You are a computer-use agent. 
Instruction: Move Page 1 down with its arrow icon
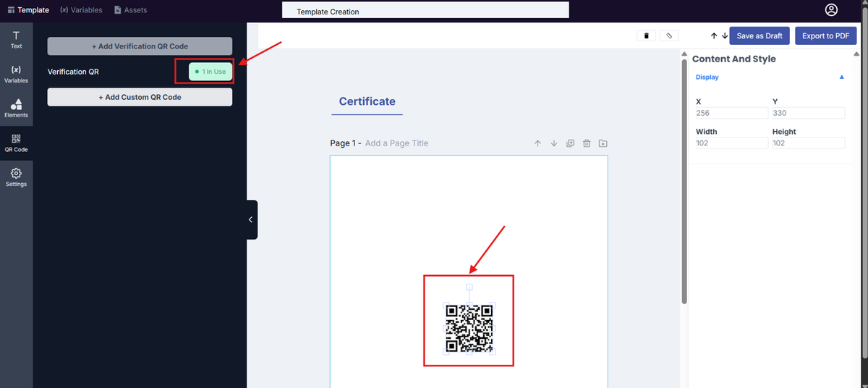point(554,143)
